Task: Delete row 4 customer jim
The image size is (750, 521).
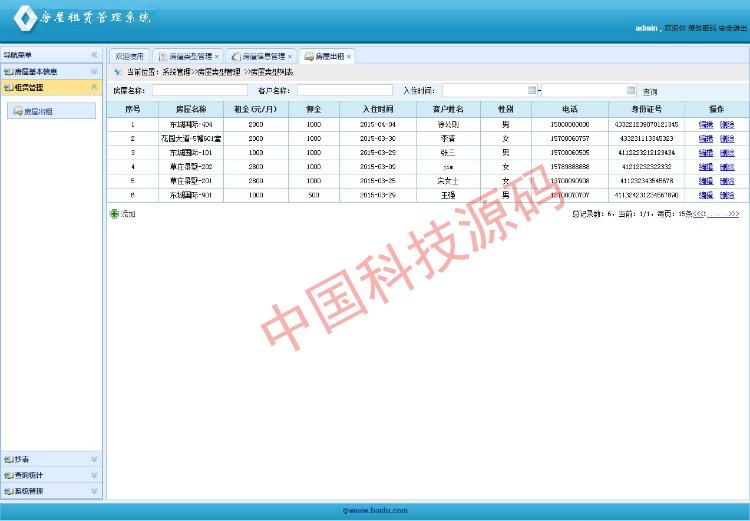Action: tap(727, 167)
